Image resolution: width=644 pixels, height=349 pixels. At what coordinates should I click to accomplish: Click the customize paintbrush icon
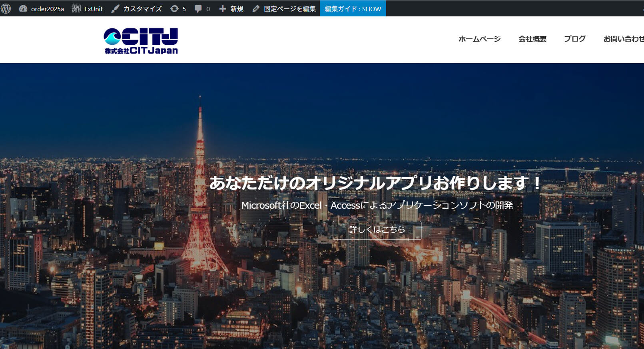click(115, 8)
